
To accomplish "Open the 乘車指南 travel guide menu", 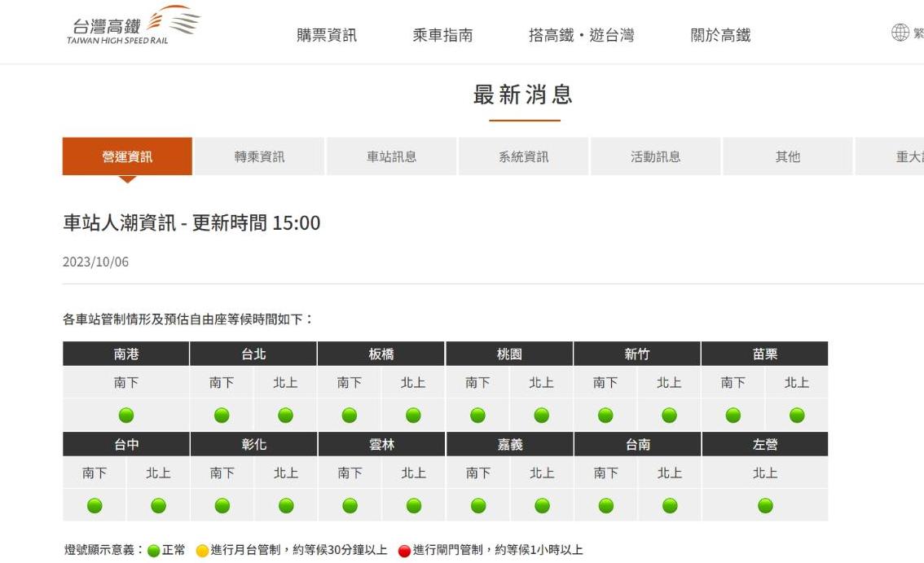I will [442, 35].
